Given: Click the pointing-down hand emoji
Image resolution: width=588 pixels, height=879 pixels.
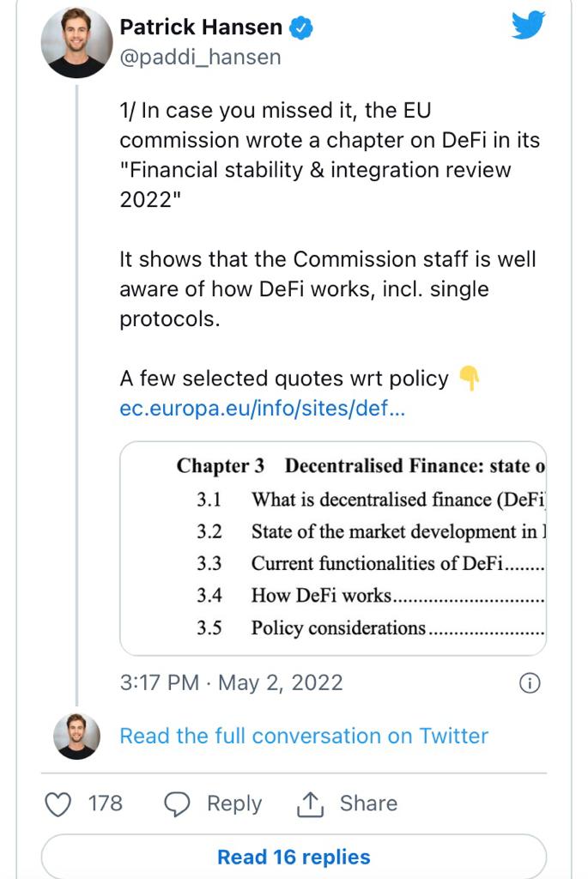Looking at the screenshot, I should [x=468, y=379].
